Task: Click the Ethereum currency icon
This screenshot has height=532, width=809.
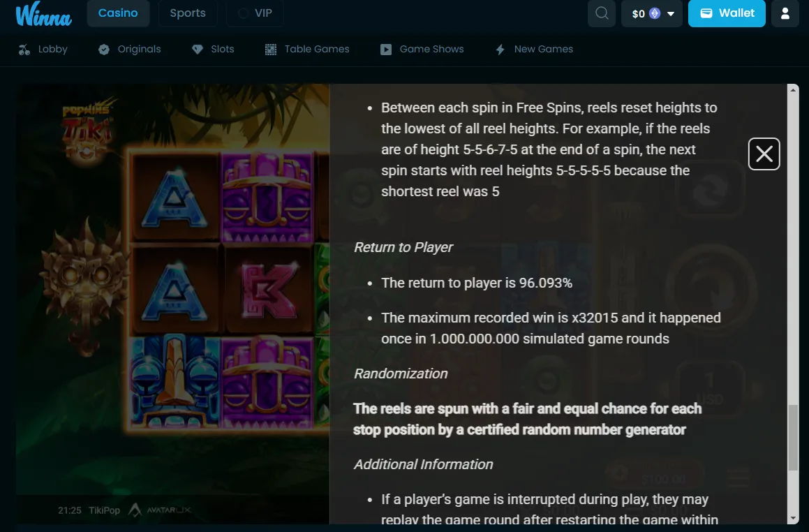Action: pyautogui.click(x=655, y=13)
